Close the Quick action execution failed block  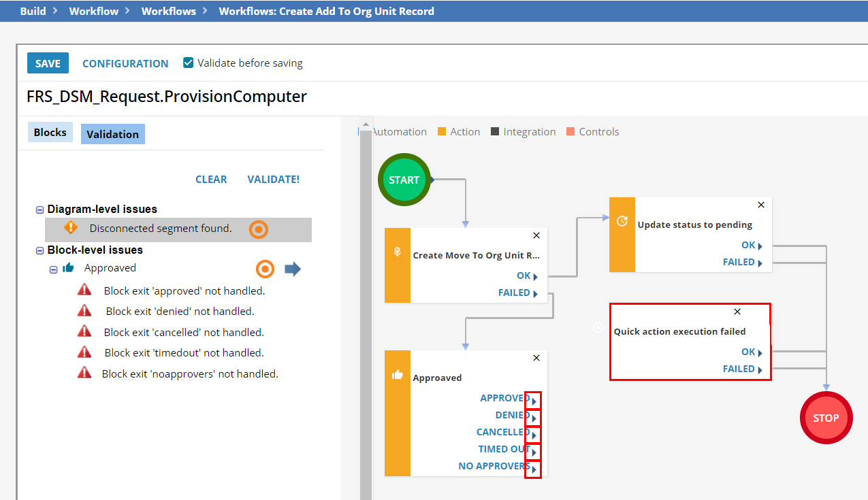click(737, 312)
